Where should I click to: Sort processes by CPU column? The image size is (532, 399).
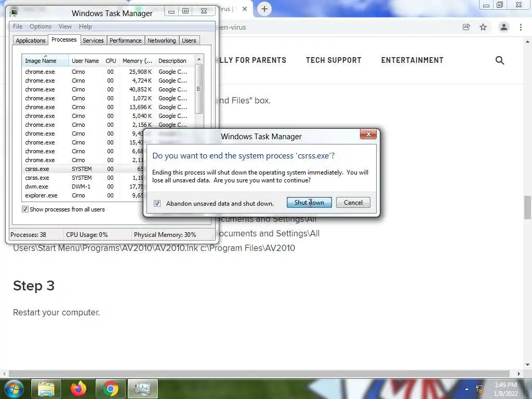pyautogui.click(x=111, y=61)
